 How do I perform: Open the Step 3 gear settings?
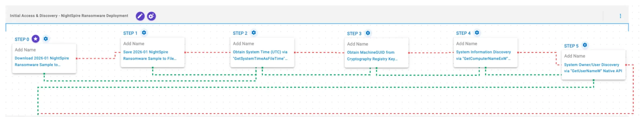(368, 33)
